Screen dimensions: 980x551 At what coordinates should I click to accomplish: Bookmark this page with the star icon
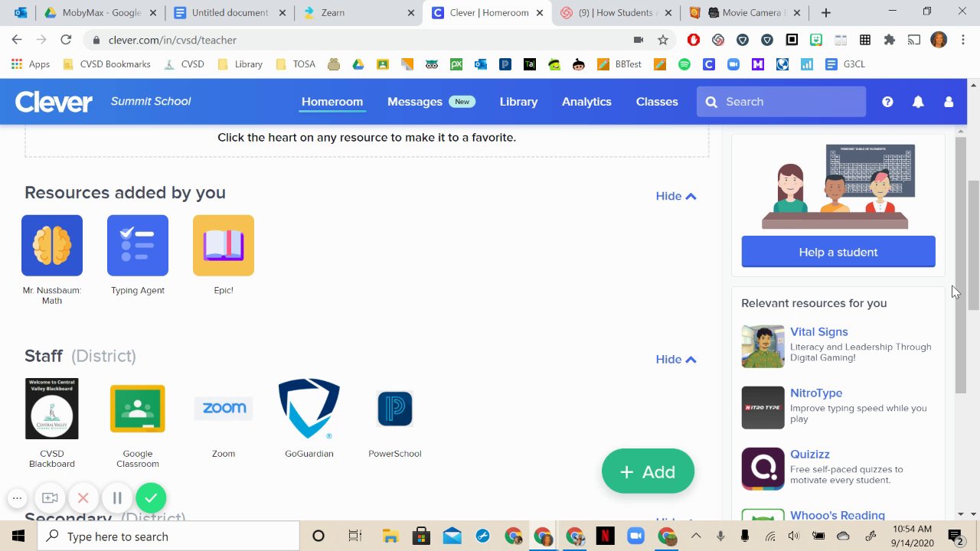[663, 40]
